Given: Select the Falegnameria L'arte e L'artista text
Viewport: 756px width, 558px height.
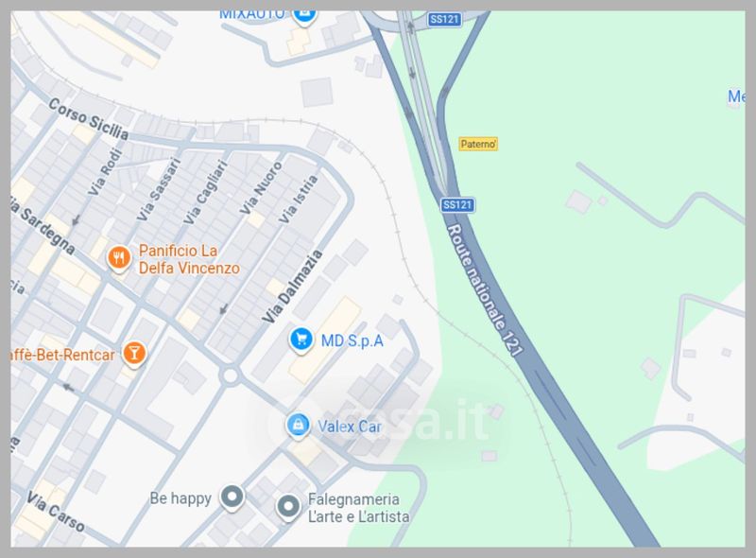Looking at the screenshot, I should coord(359,508).
